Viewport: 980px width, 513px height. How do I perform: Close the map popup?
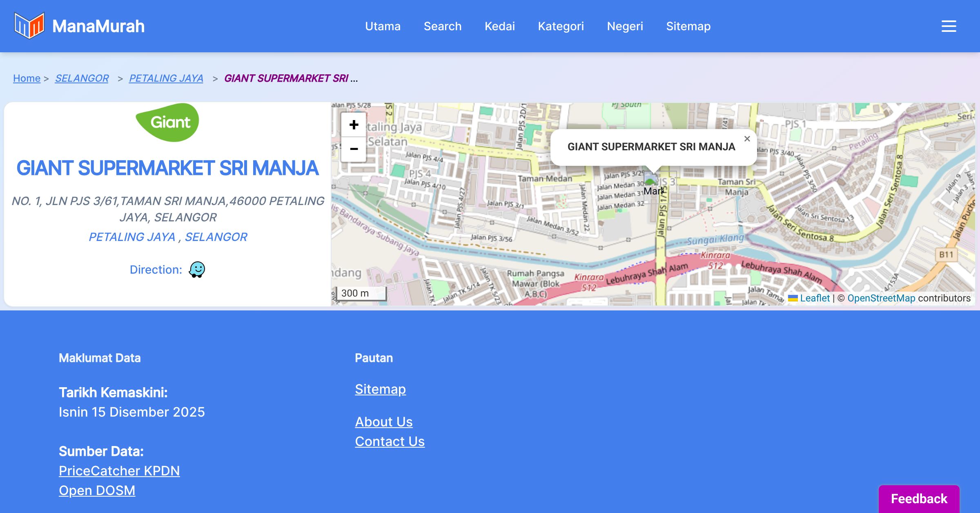[x=747, y=139]
